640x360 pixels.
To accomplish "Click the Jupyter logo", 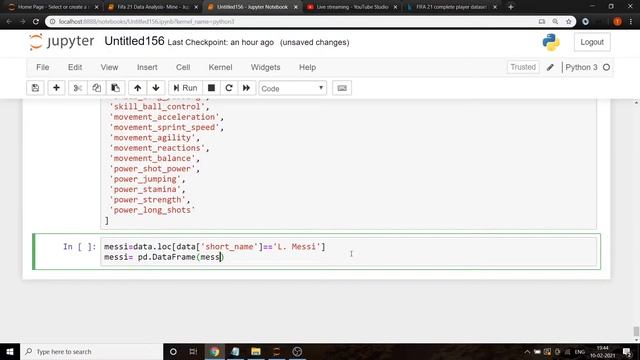I will pyautogui.click(x=62, y=41).
